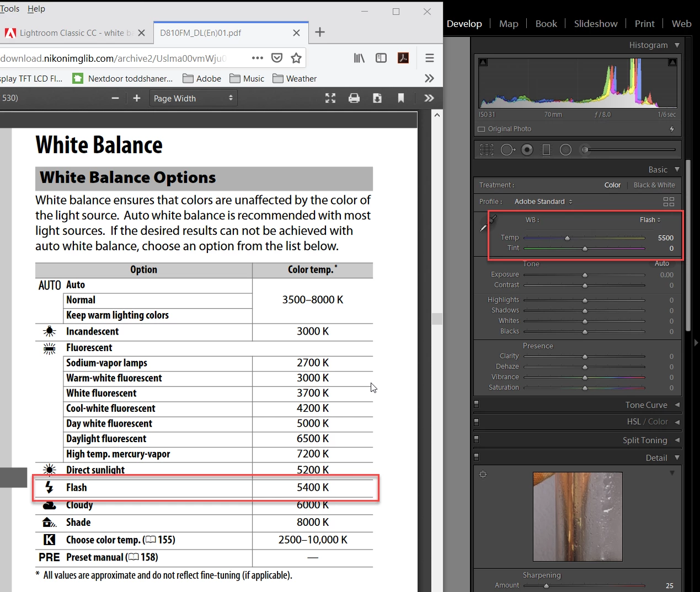The width and height of the screenshot is (700, 592).
Task: Toggle the HSL / Color panel switch
Action: 477,422
